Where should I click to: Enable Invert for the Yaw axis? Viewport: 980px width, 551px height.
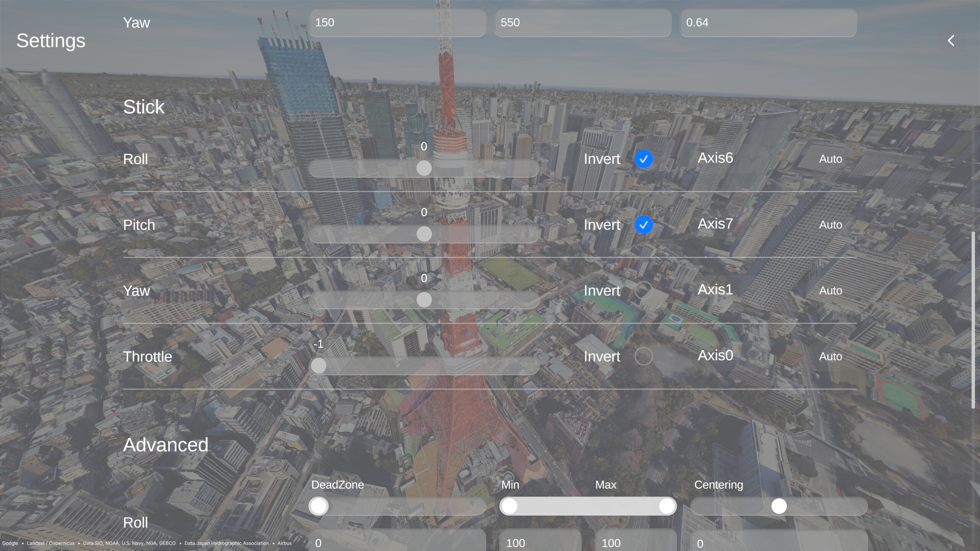(644, 291)
